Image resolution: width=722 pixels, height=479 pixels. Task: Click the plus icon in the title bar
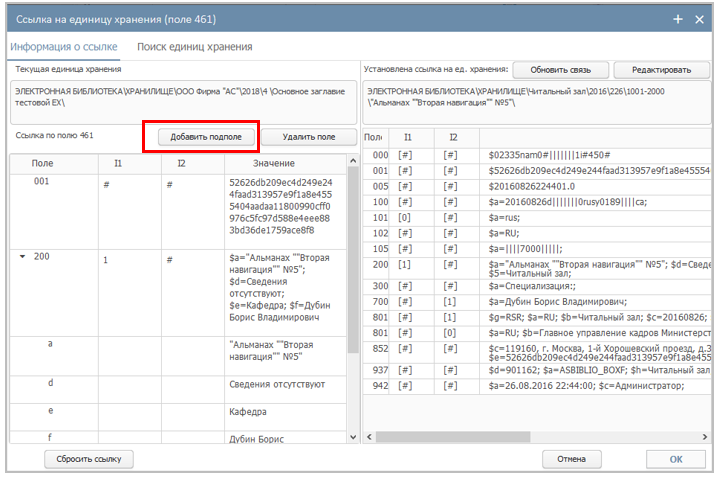(x=678, y=19)
